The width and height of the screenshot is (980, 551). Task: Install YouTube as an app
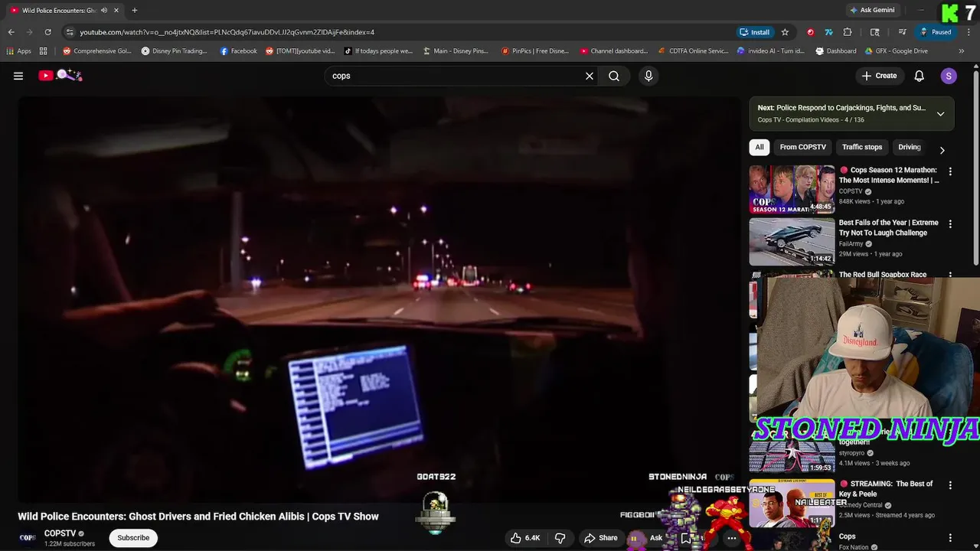[755, 32]
